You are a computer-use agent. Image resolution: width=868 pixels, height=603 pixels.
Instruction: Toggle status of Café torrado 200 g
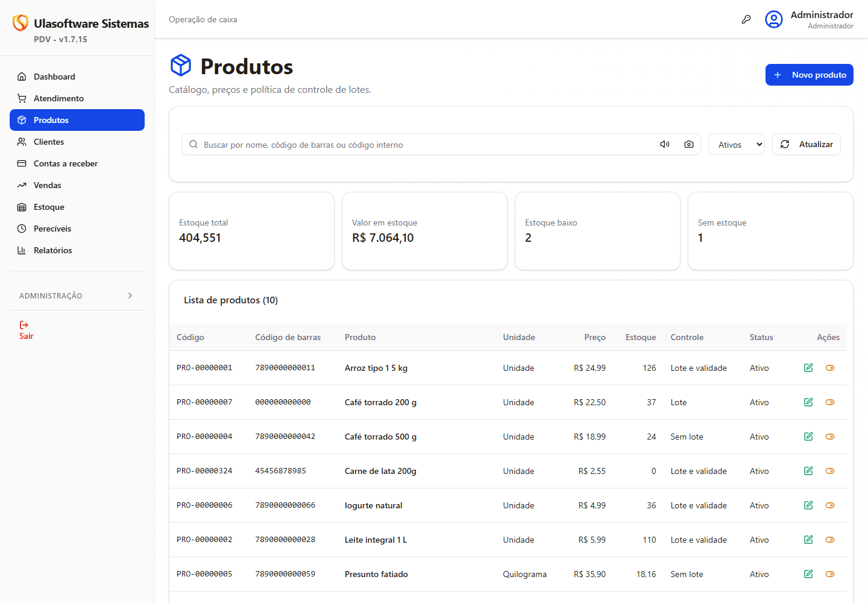[830, 402]
